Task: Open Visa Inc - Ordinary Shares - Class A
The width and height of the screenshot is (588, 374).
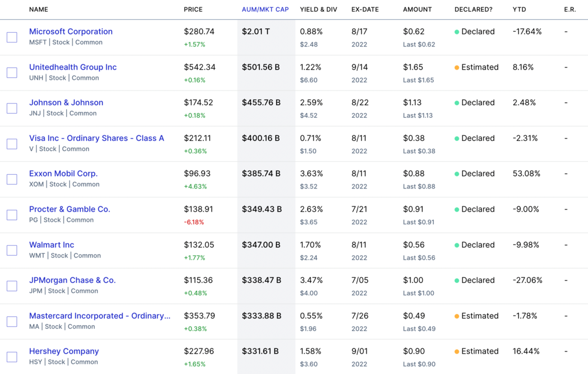Action: click(97, 138)
